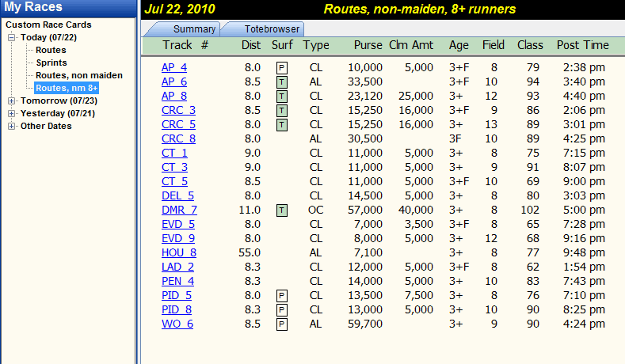The image size is (625, 364).
Task: Sort by the Post Time column header
Action: coord(583,45)
